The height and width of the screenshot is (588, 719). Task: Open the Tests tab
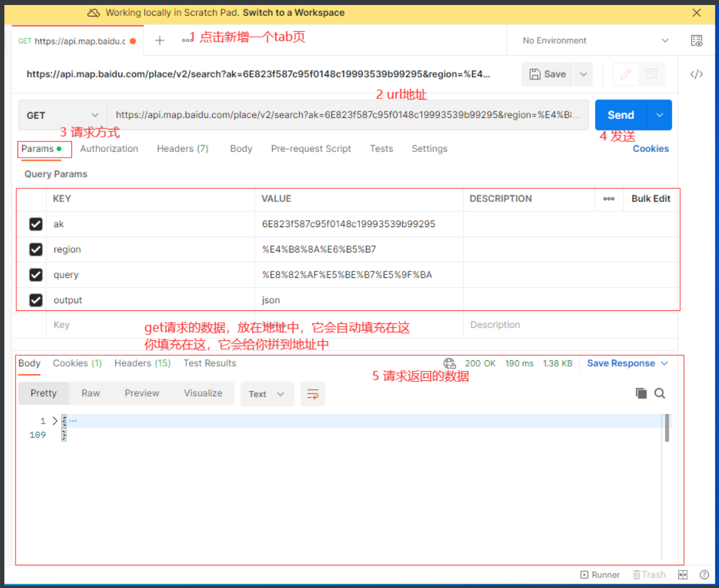(x=382, y=149)
